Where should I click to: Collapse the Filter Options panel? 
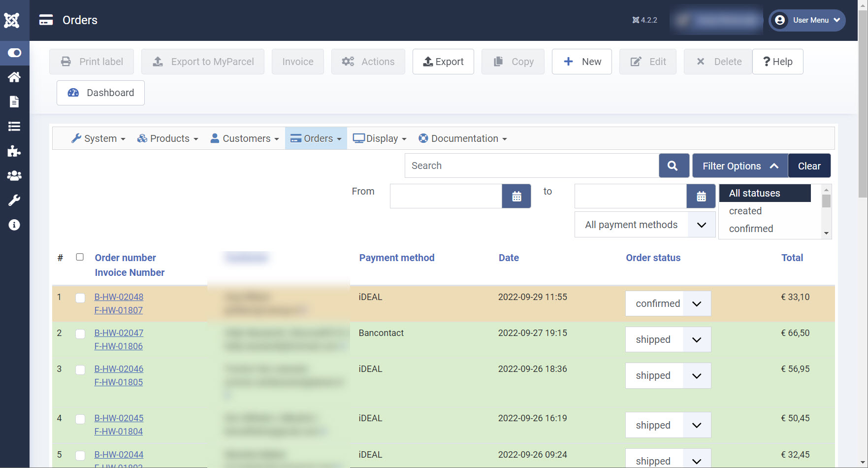739,166
